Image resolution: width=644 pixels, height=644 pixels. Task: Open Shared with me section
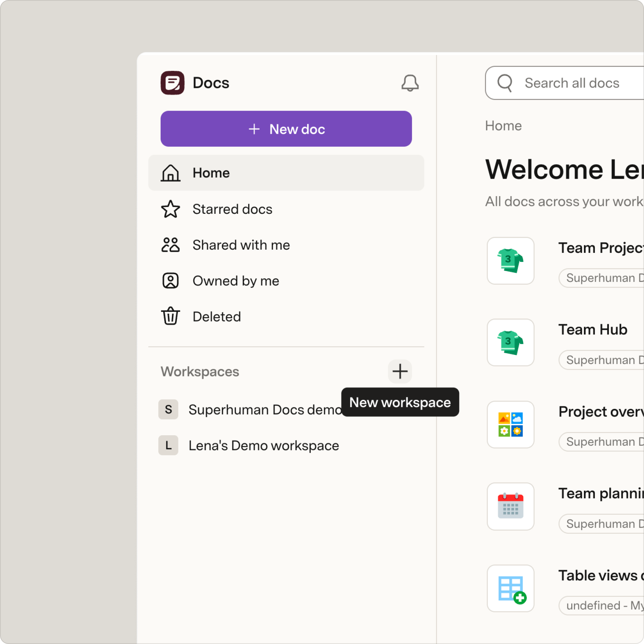coord(286,245)
